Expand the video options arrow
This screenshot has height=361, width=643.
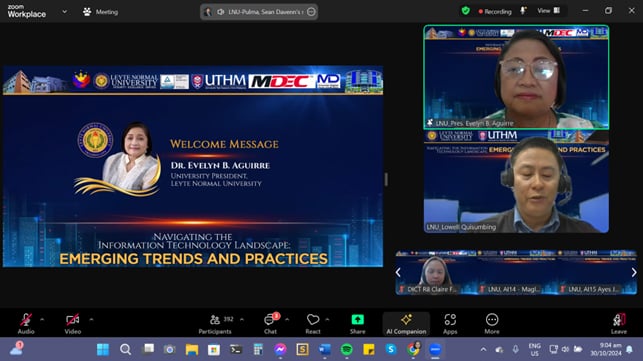click(91, 319)
